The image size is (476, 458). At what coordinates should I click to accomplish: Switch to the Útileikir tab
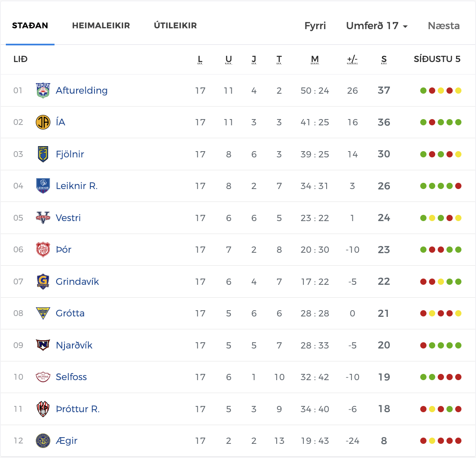click(x=175, y=26)
